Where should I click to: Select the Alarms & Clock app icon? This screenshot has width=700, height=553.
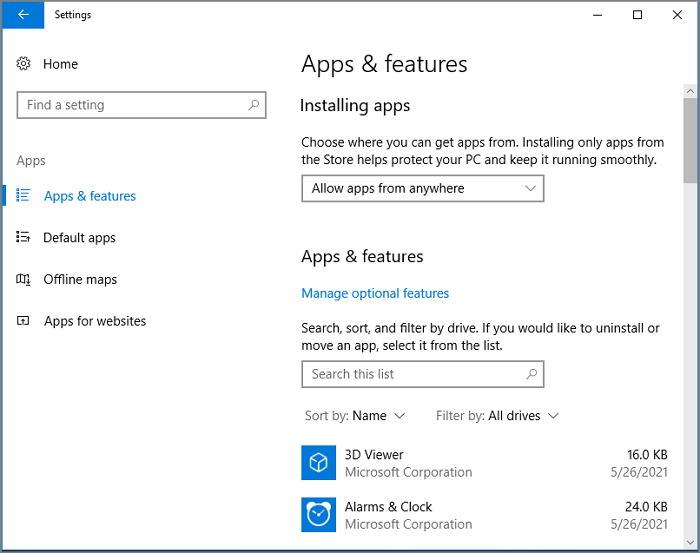pyautogui.click(x=318, y=515)
